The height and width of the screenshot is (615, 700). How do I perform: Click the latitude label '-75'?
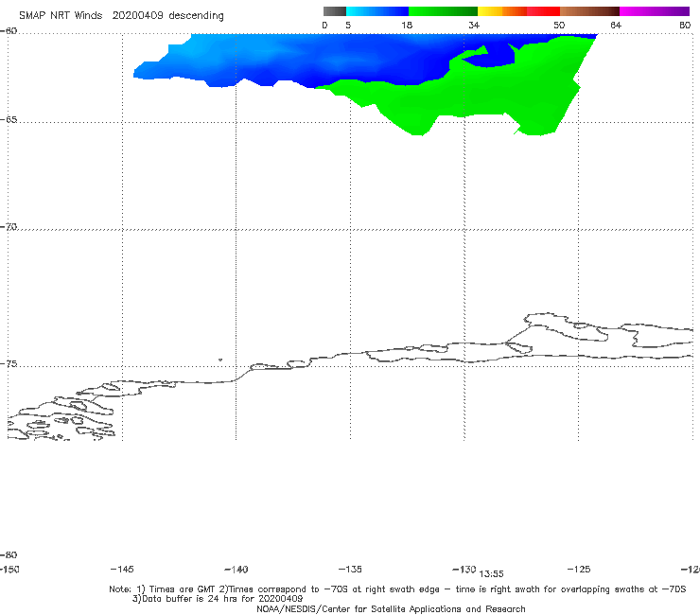[x=9, y=363]
